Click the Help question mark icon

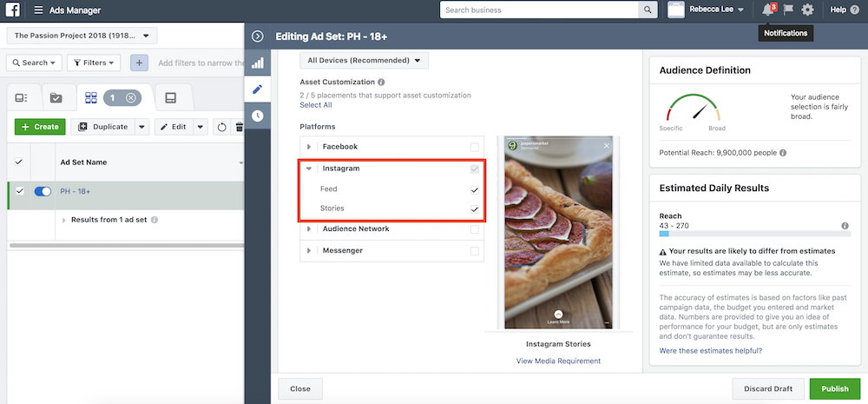(855, 10)
